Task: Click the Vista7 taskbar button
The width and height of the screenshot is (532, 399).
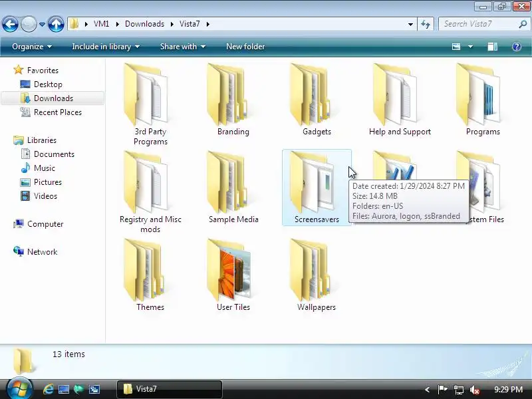Action: (170, 389)
